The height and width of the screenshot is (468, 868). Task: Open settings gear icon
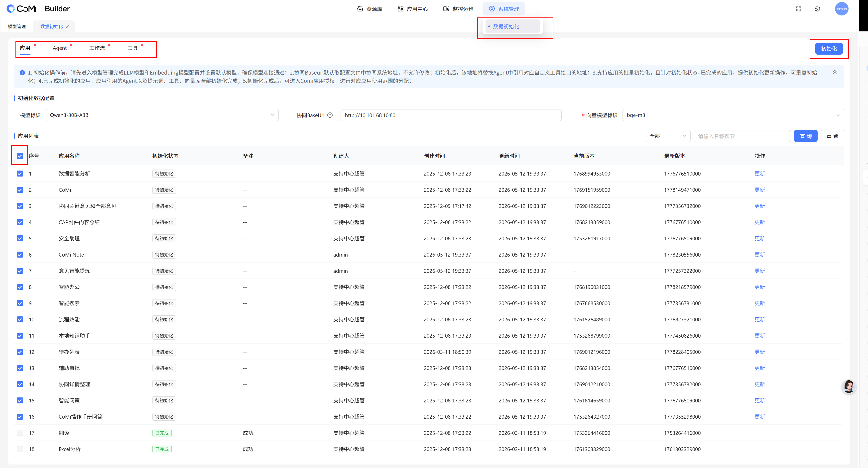pyautogui.click(x=817, y=9)
